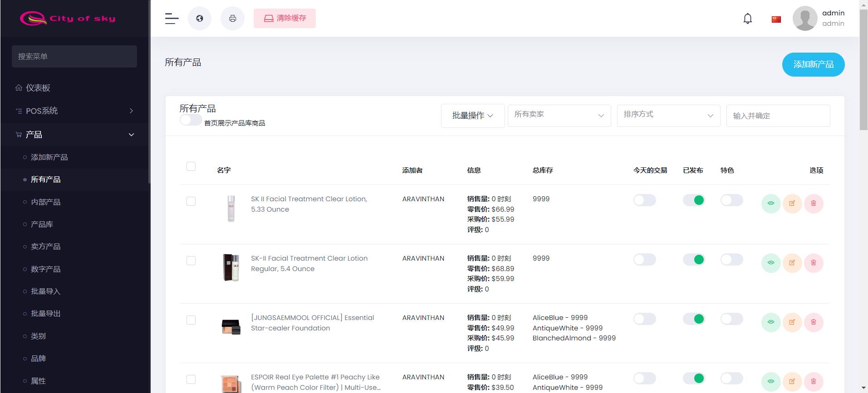
Task: Focus the 搜索菜单 sidebar search field
Action: click(74, 56)
